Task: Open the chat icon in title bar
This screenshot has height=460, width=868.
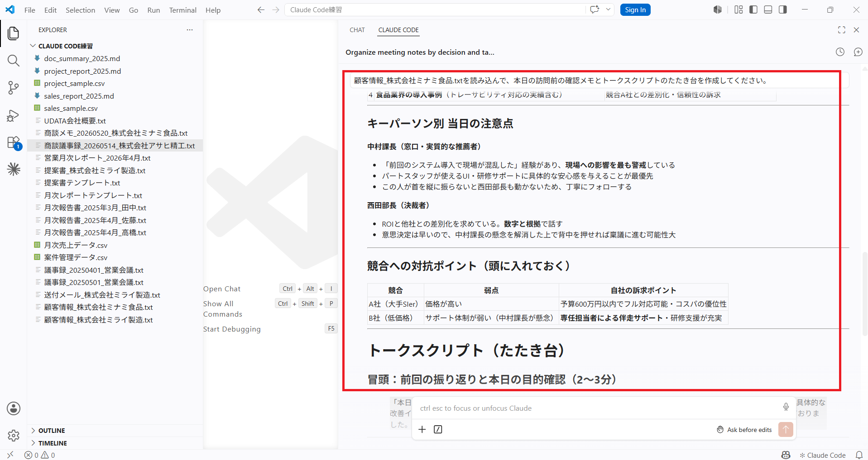Action: (595, 9)
